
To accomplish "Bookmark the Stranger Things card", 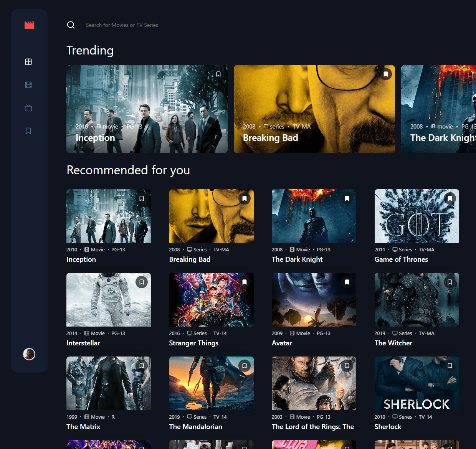I will pos(245,282).
